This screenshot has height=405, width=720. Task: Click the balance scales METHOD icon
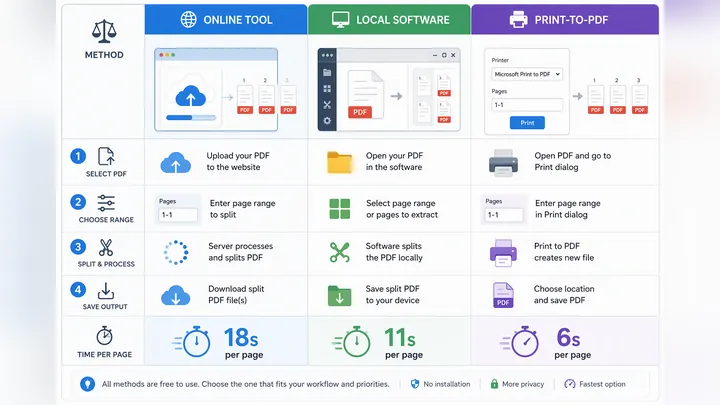click(104, 31)
